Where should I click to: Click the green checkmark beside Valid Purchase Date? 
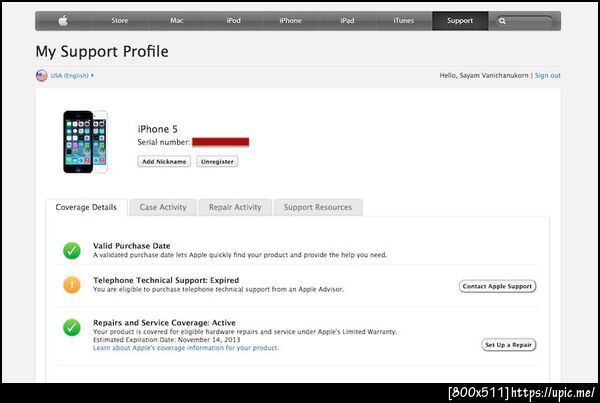72,251
